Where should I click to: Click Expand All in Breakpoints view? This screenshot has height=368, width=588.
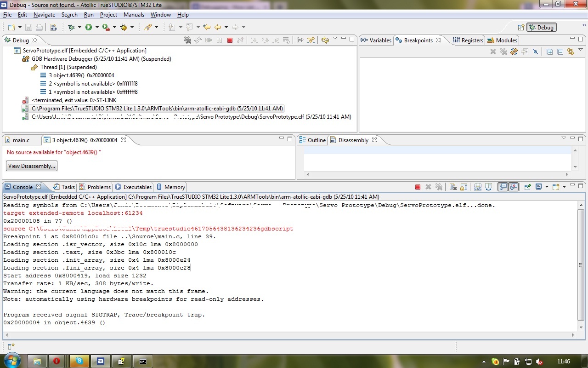550,52
